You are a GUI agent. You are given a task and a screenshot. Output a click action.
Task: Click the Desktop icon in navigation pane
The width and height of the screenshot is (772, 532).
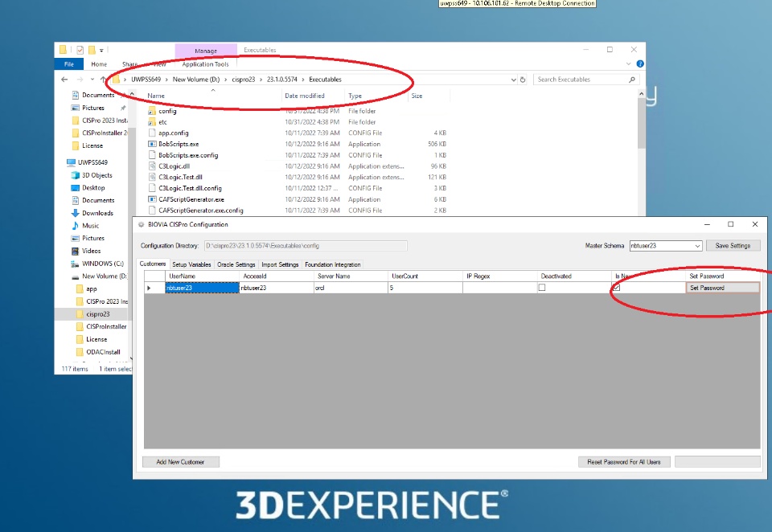pos(76,187)
